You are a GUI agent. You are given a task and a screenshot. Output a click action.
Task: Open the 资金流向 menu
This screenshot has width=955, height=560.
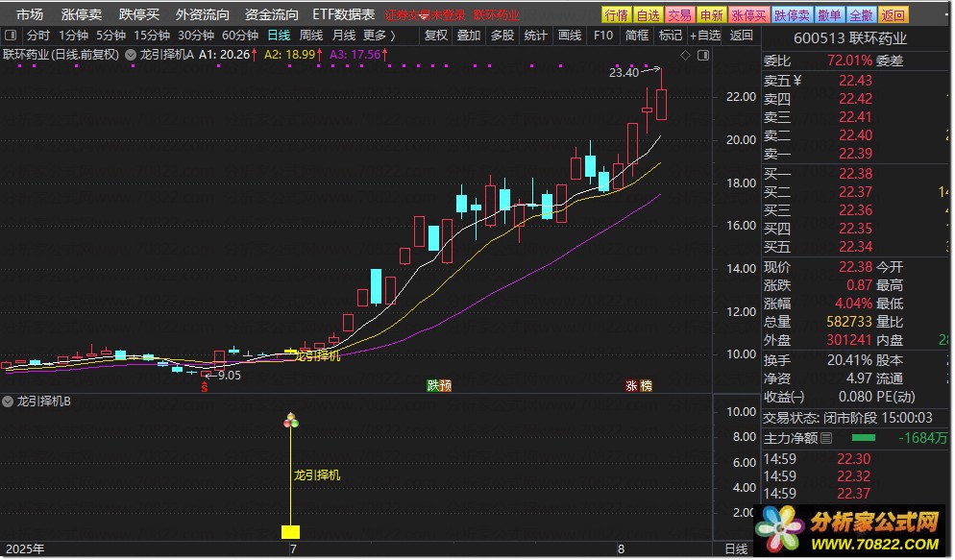(x=272, y=14)
